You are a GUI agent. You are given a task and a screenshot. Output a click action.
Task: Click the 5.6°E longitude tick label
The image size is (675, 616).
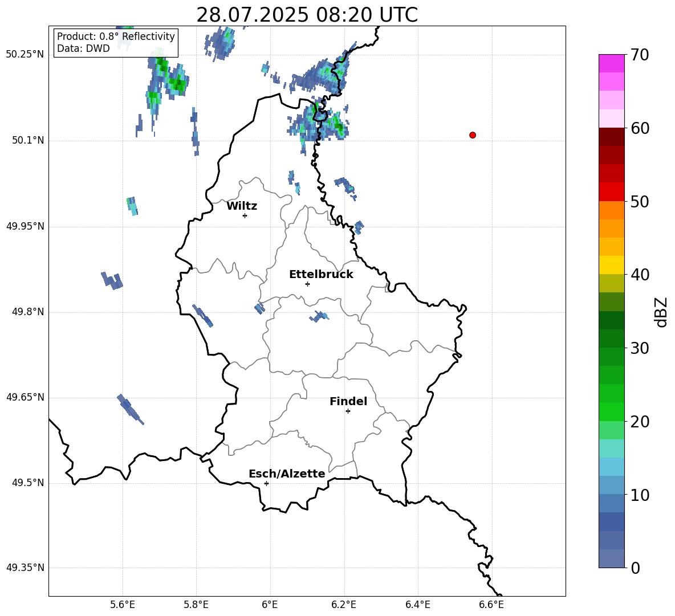click(123, 605)
